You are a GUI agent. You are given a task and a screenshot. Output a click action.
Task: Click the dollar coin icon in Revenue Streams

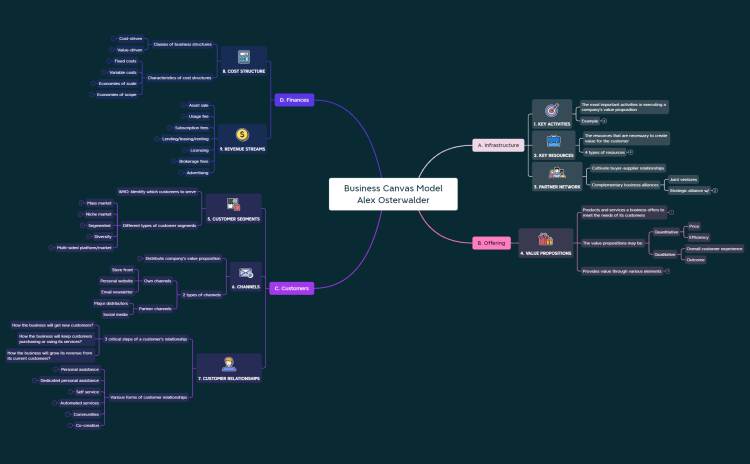pyautogui.click(x=242, y=135)
